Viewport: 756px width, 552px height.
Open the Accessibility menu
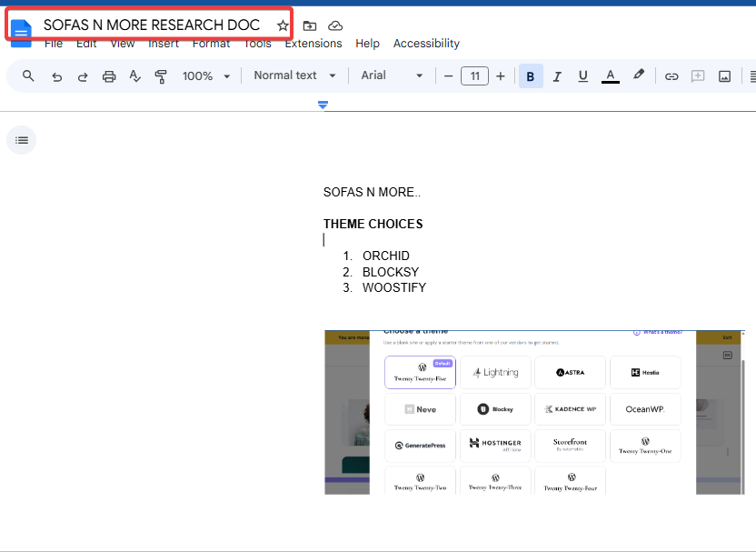(x=426, y=44)
